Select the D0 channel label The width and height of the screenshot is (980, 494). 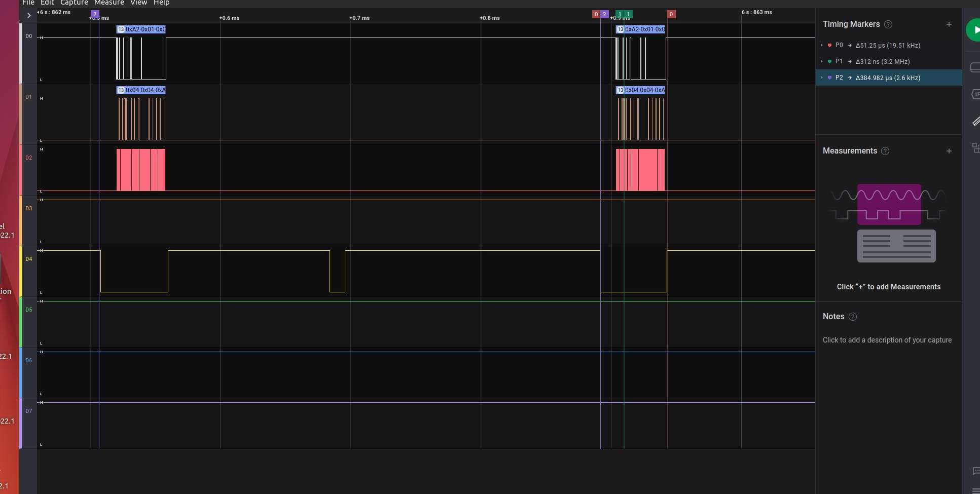(x=29, y=36)
